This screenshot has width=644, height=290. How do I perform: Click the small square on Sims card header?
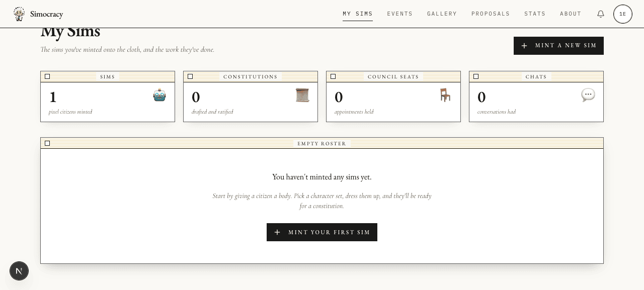(x=47, y=76)
